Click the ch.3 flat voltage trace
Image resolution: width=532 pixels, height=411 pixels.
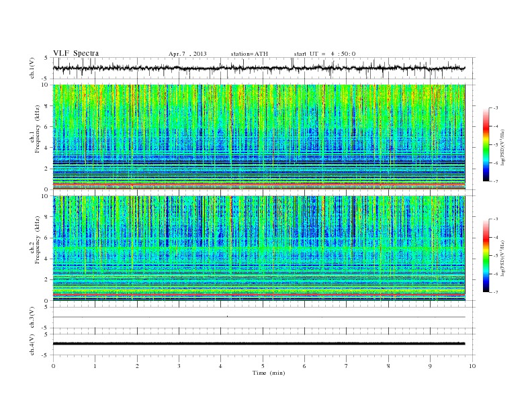[259, 317]
